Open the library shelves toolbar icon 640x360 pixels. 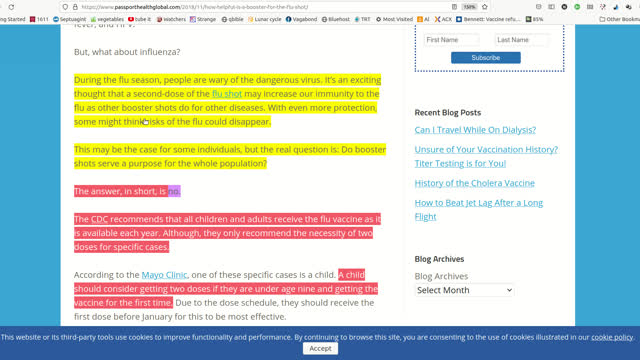pyautogui.click(x=590, y=7)
